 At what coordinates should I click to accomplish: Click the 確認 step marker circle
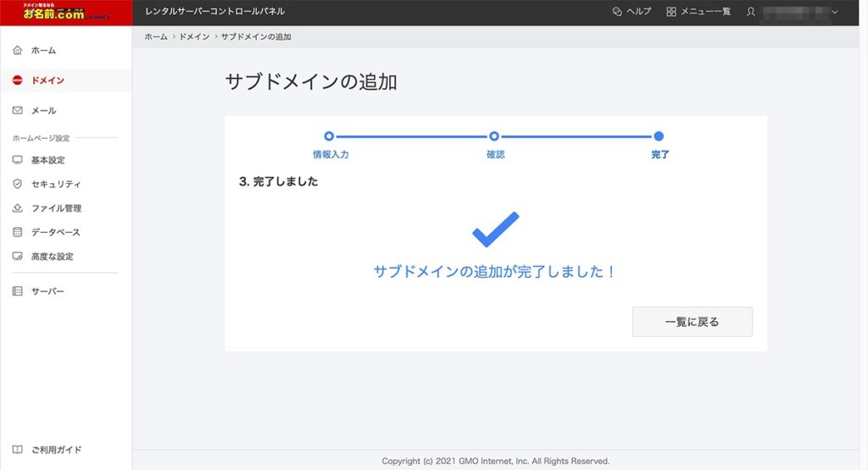[494, 135]
